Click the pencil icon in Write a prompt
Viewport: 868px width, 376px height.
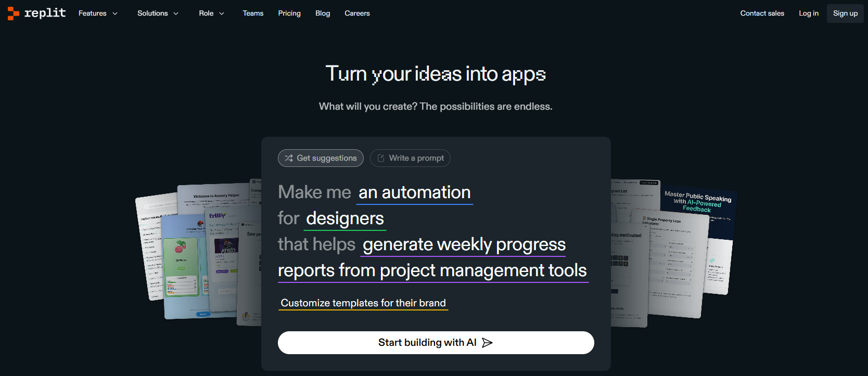tap(381, 158)
